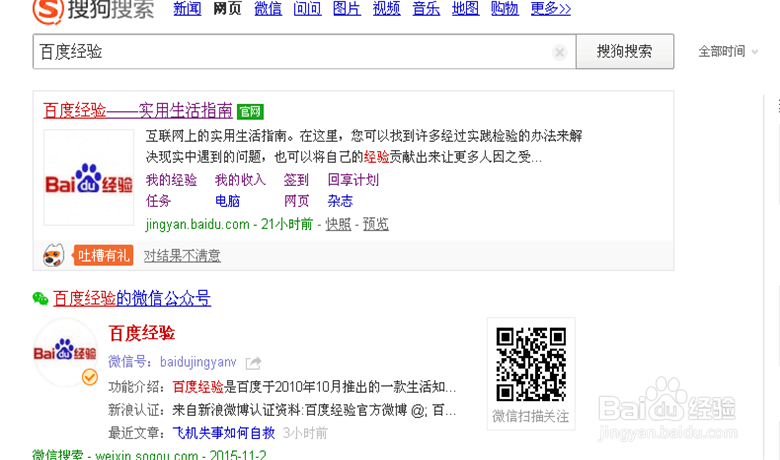Click the Sogou dog mascot icon
The image size is (780, 460).
click(53, 256)
